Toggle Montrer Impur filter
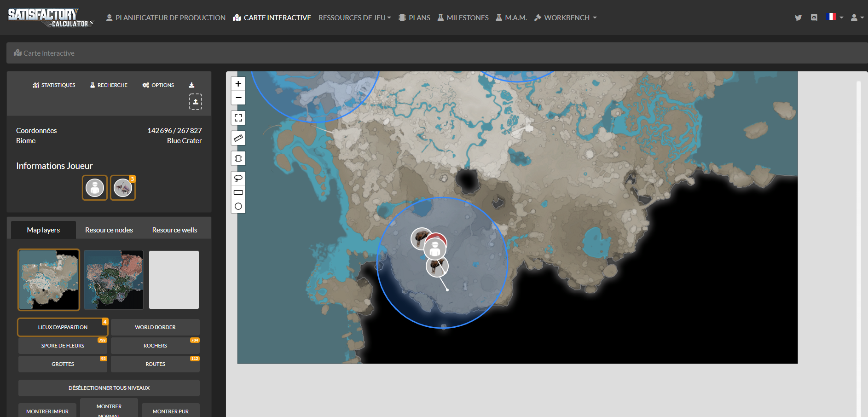Viewport: 868px width, 417px height. tap(47, 411)
